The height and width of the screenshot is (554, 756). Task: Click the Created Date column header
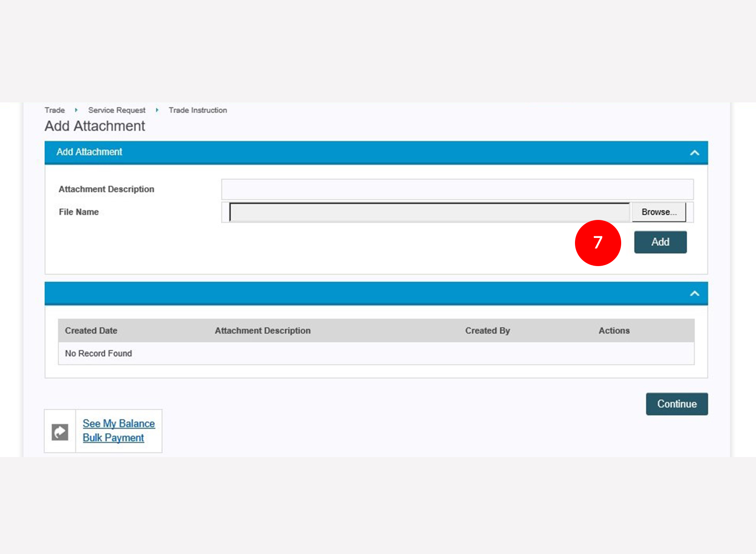[x=91, y=331]
